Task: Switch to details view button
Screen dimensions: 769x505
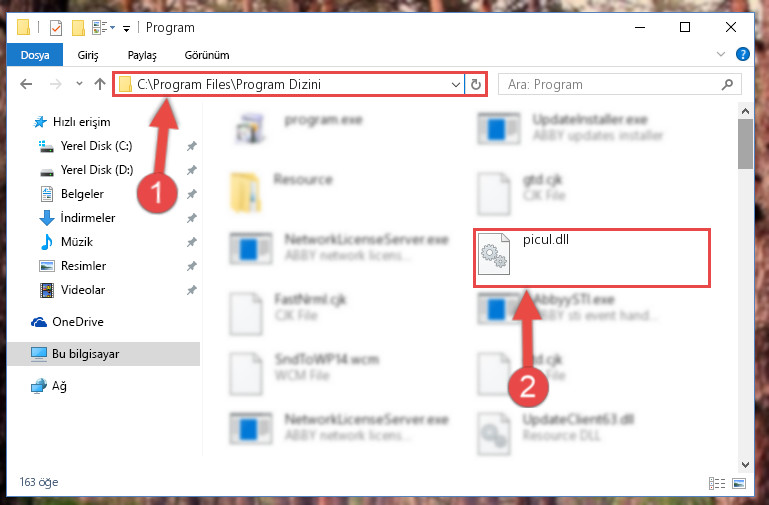Action: [x=717, y=483]
